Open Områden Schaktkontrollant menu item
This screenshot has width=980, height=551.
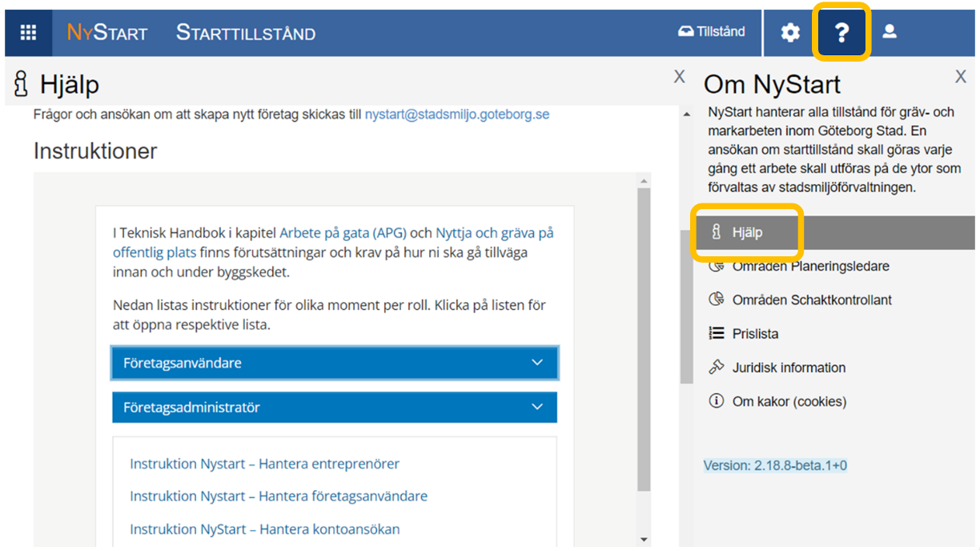[812, 300]
